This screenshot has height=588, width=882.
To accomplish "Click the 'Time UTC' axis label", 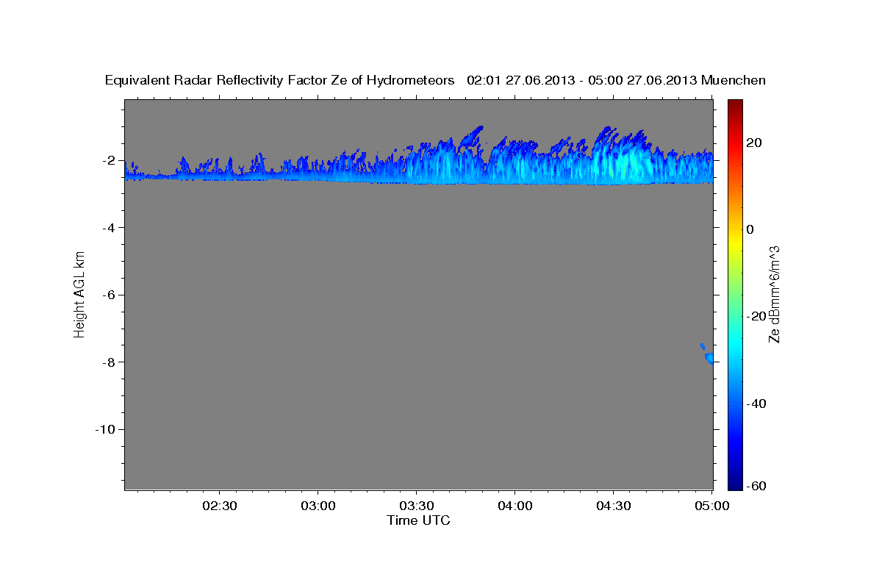I will click(x=418, y=520).
